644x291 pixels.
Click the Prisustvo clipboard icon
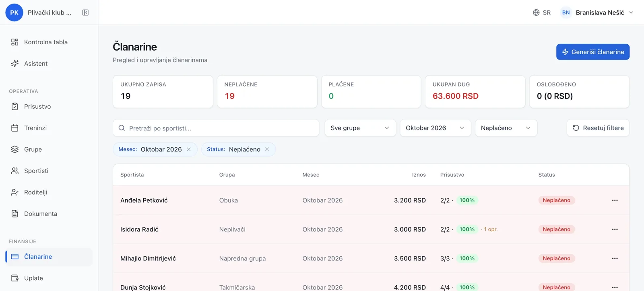(x=15, y=106)
